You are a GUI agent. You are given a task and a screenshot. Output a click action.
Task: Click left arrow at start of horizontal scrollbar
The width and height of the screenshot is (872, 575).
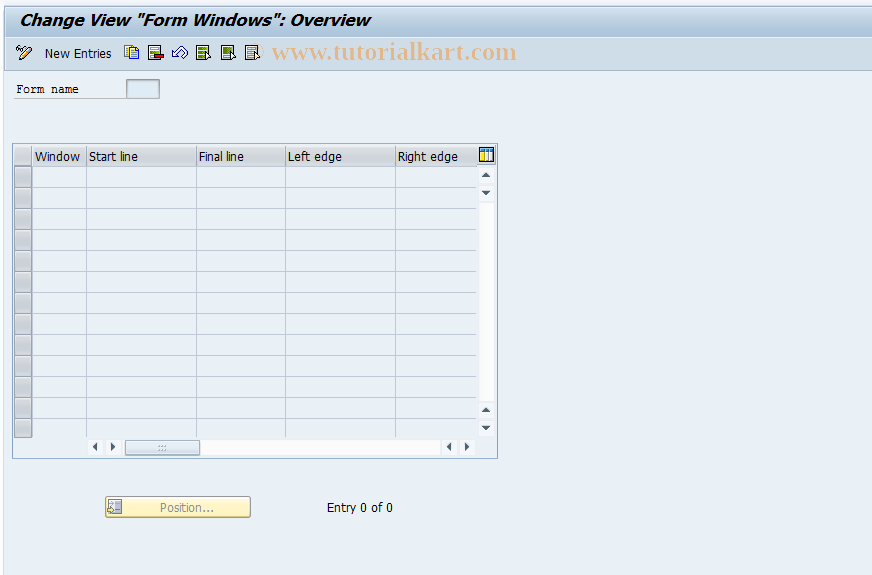click(95, 447)
